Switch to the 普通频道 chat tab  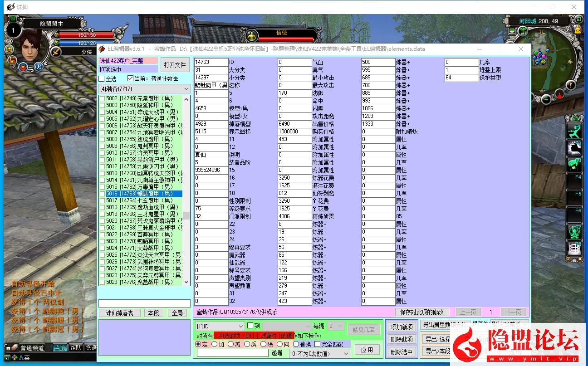tap(32, 348)
